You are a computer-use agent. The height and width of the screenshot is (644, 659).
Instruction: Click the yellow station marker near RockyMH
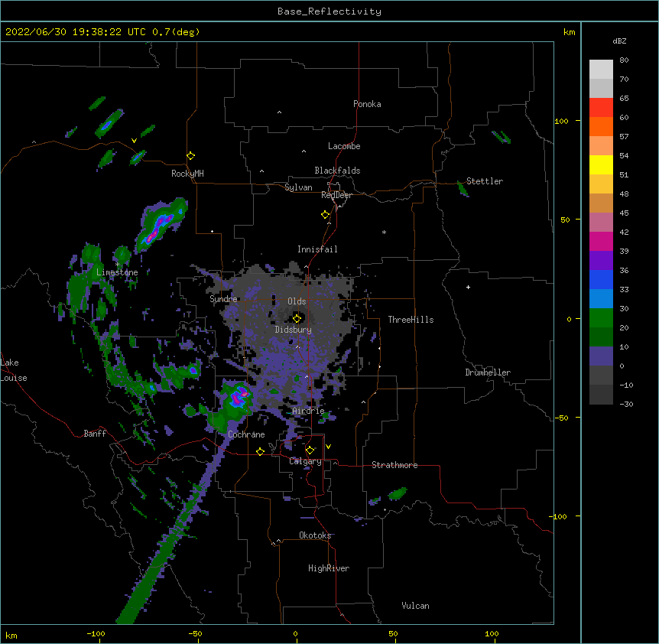click(190, 156)
